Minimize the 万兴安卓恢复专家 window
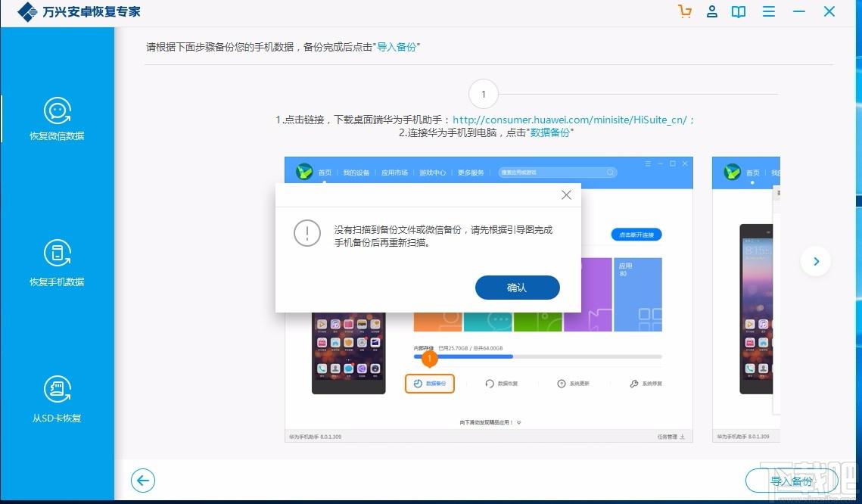Screen dimensions: 862x504 (798, 11)
